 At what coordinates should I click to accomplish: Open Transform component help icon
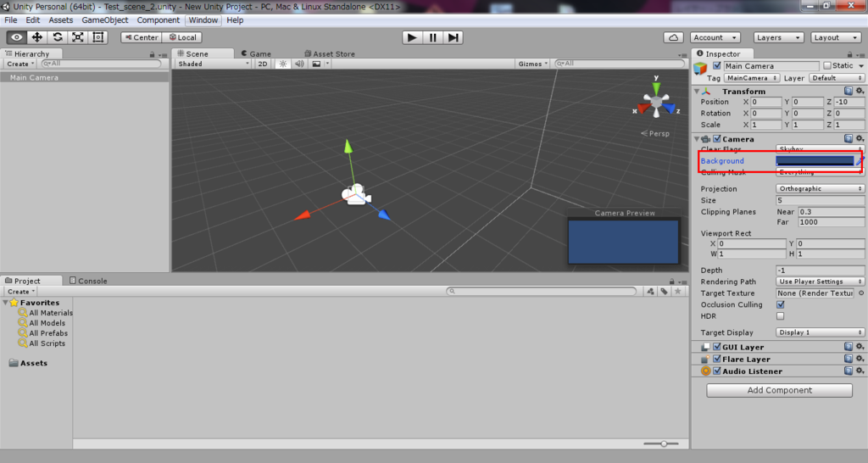point(848,91)
